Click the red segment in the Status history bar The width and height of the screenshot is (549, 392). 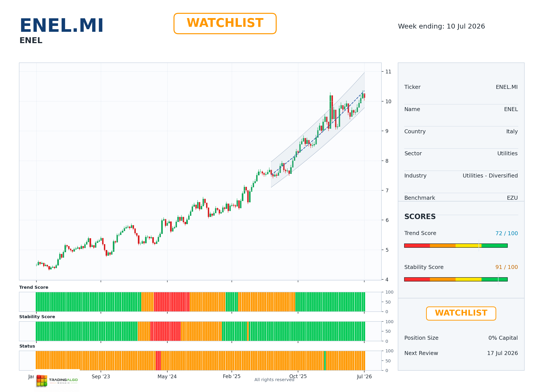coord(158,361)
